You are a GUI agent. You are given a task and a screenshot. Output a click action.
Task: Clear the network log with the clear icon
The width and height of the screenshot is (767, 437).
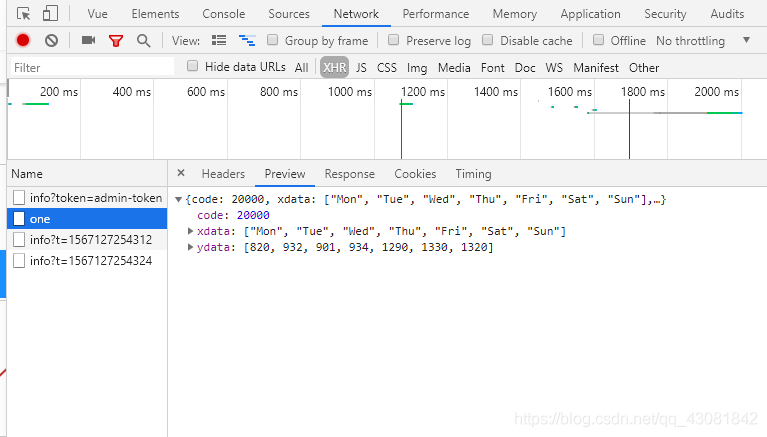[x=51, y=40]
